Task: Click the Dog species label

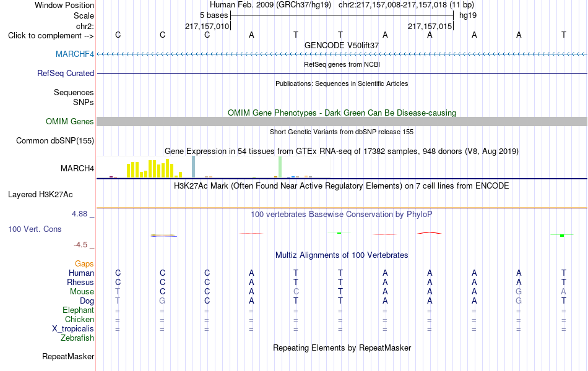Action: (x=87, y=301)
